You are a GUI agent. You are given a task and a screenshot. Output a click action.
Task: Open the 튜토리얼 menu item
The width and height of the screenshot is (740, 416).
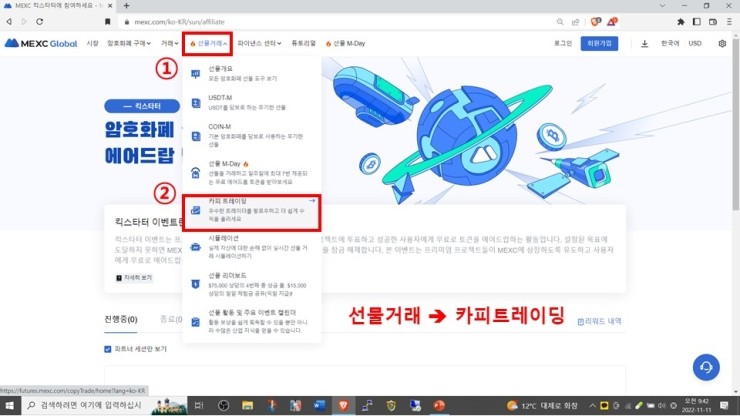coord(303,43)
